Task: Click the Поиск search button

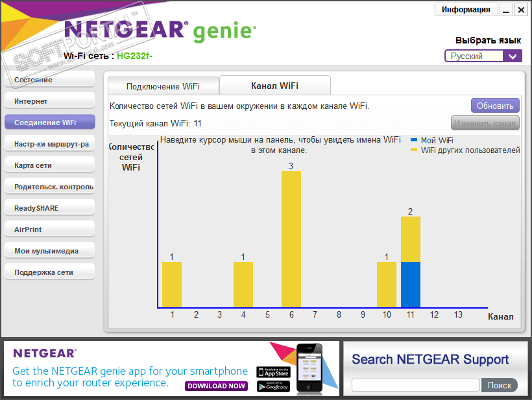Action: click(x=500, y=386)
